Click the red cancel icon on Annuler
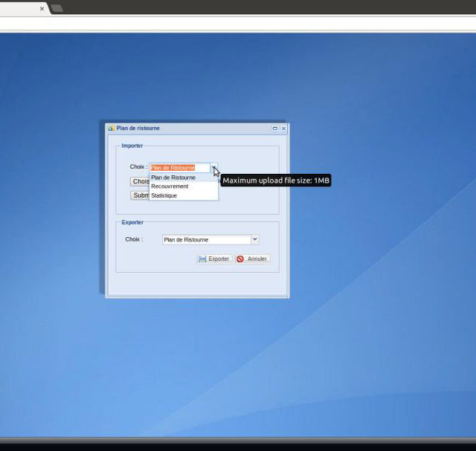Screen dimensions: 476x451 tap(240, 259)
